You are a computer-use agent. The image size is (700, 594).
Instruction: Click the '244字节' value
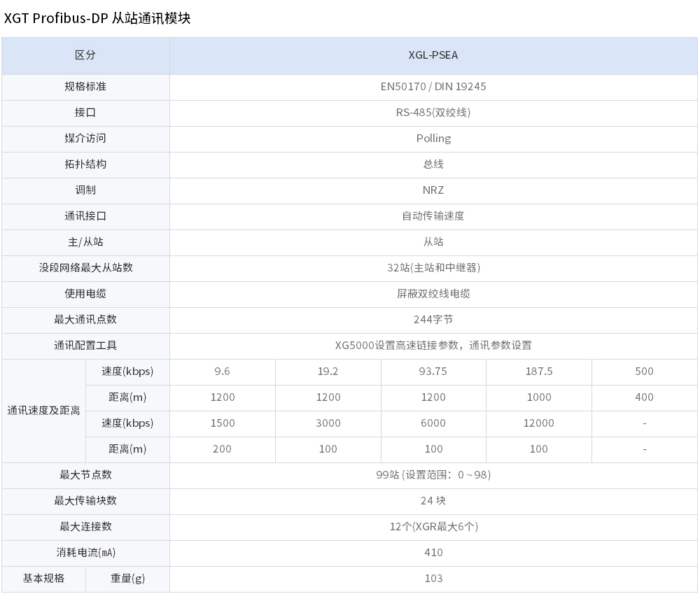[433, 320]
